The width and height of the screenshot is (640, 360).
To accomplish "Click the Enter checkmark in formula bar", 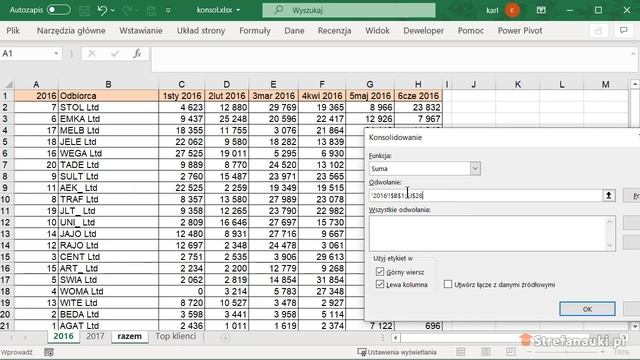I will 115,53.
